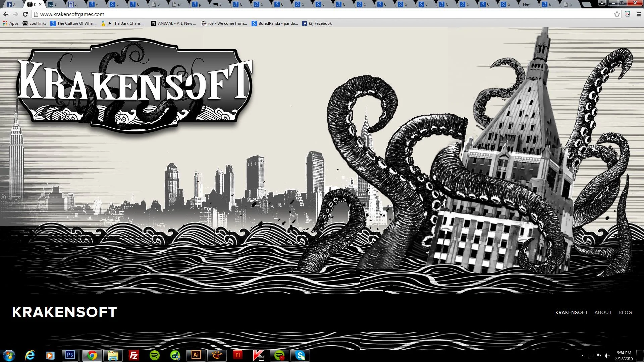The image size is (644, 362).
Task: Click the KRAKENSOFT site title text
Action: pyautogui.click(x=64, y=312)
